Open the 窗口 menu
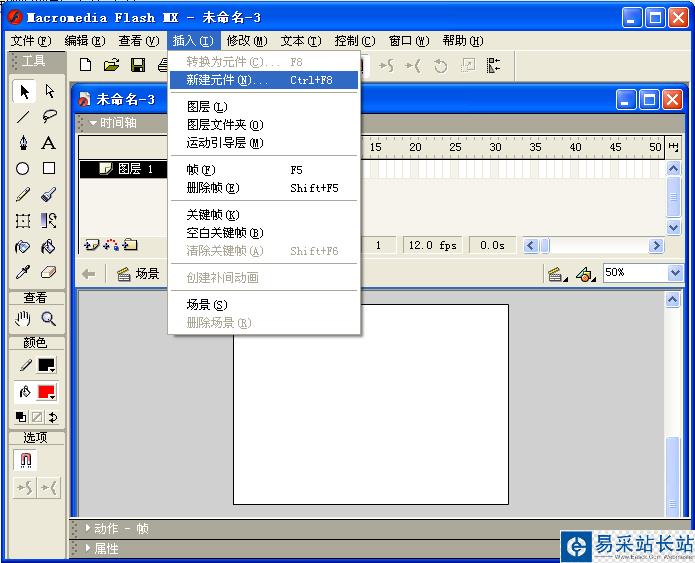The height and width of the screenshot is (563, 695). [x=409, y=41]
